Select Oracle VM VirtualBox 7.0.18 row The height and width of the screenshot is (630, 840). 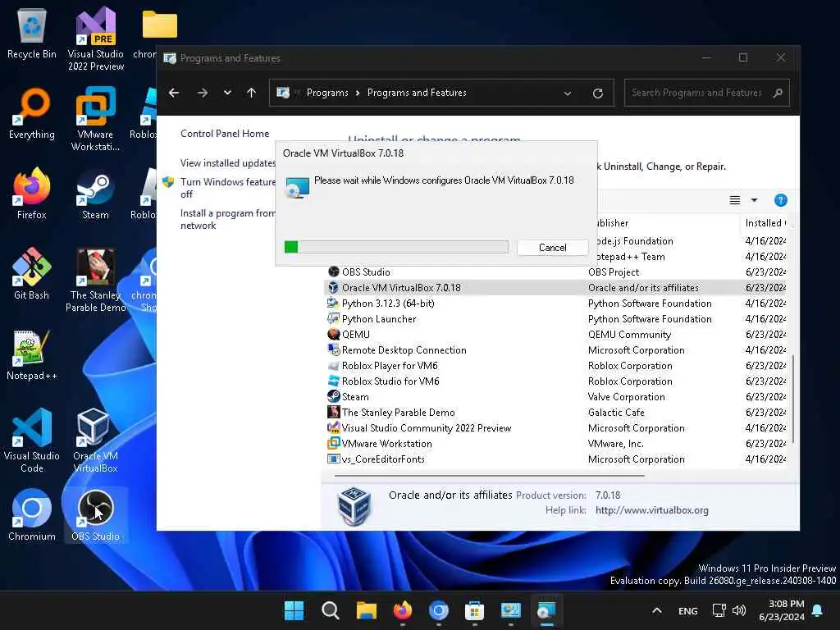(556, 288)
